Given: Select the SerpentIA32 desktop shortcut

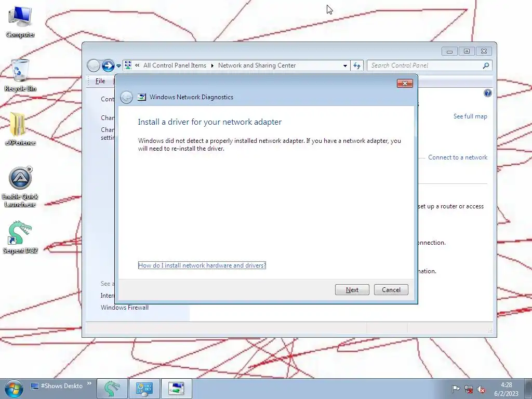Looking at the screenshot, I should point(20,237).
